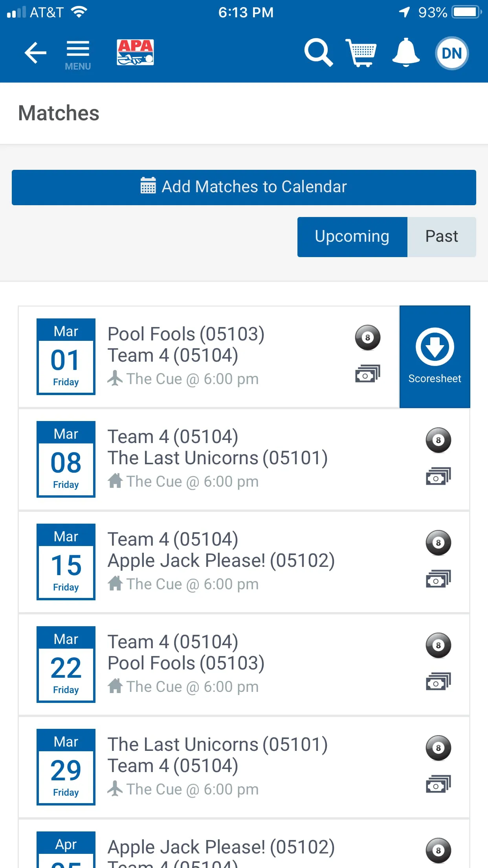488x868 pixels.
Task: Open Mar 08 match versus The Last Unicorns
Action: (x=217, y=458)
